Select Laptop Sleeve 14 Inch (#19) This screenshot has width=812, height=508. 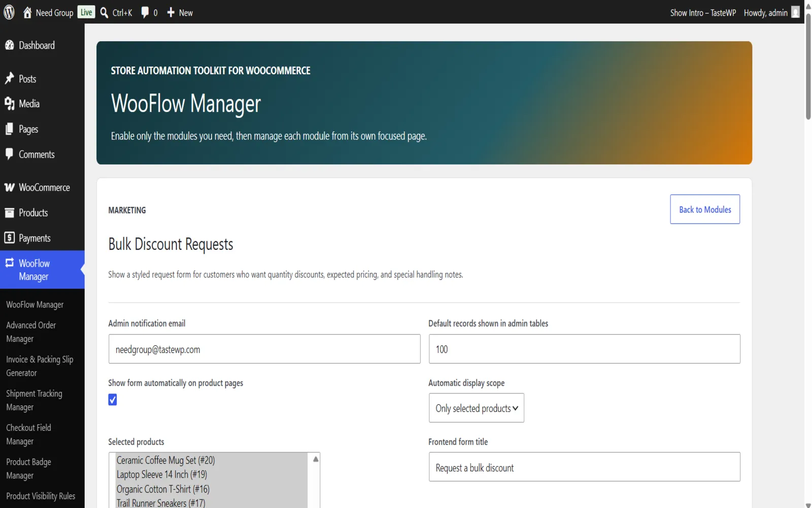(x=161, y=474)
